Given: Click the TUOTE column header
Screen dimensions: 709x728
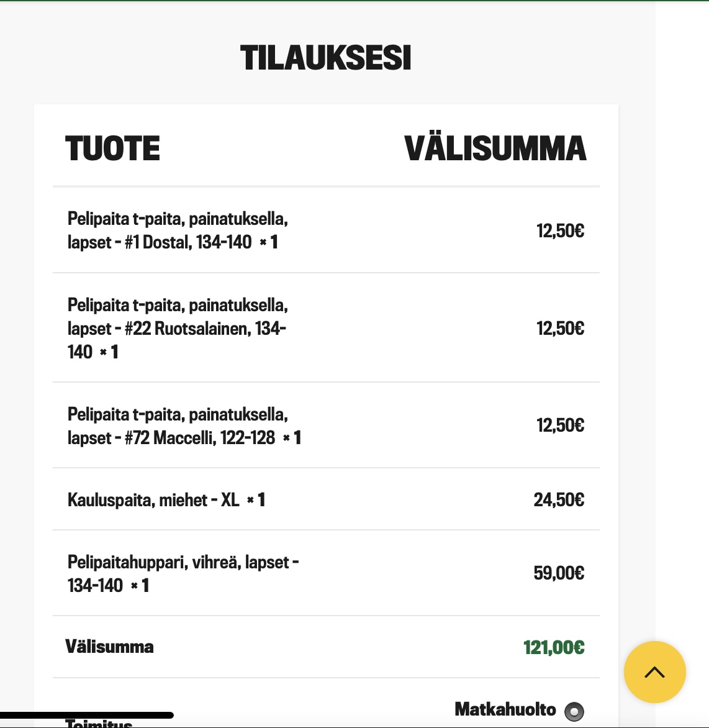Looking at the screenshot, I should pyautogui.click(x=113, y=148).
